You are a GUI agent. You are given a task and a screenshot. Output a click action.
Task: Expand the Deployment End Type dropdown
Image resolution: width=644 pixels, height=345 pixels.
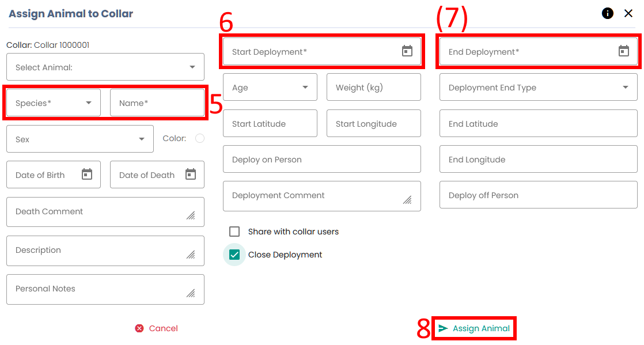[626, 88]
